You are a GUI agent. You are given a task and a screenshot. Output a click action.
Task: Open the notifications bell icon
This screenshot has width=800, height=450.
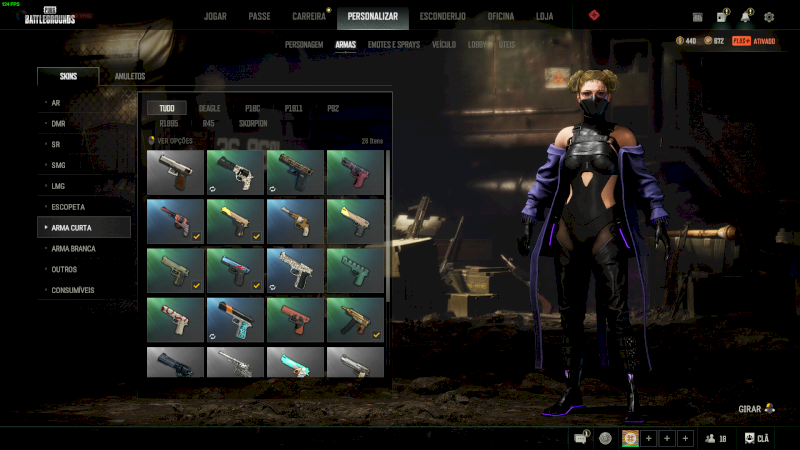click(746, 16)
